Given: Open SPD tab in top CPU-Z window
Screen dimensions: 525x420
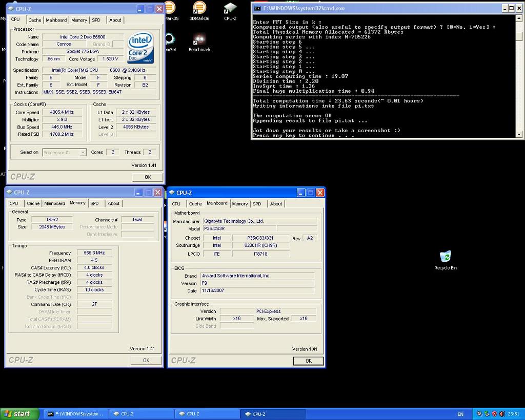Looking at the screenshot, I should [x=96, y=20].
